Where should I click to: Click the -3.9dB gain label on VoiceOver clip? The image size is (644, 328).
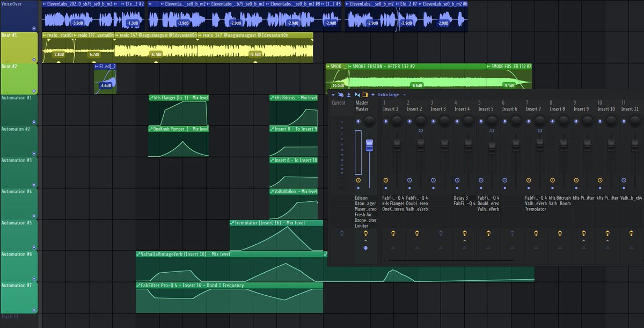click(x=77, y=23)
